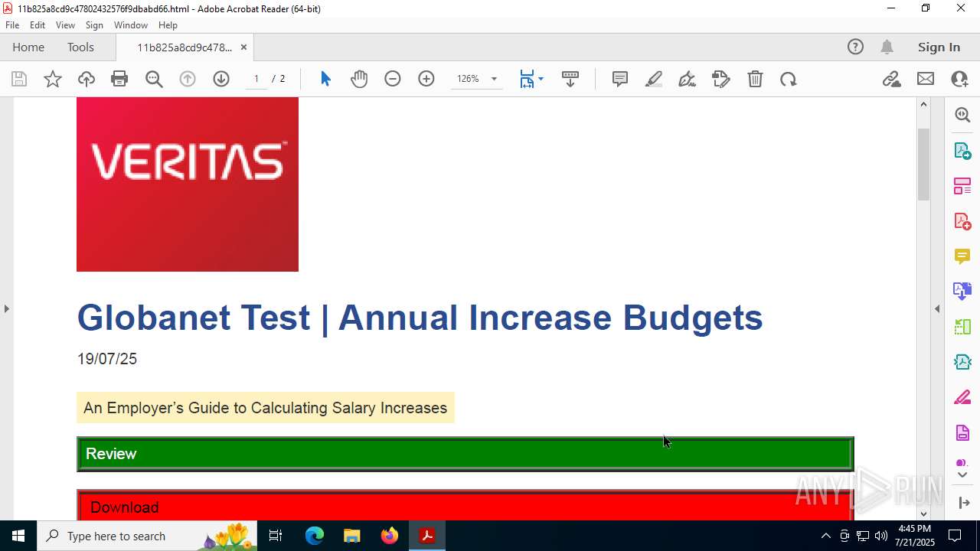
Task: Collapse the right tools pane
Action: 963,503
